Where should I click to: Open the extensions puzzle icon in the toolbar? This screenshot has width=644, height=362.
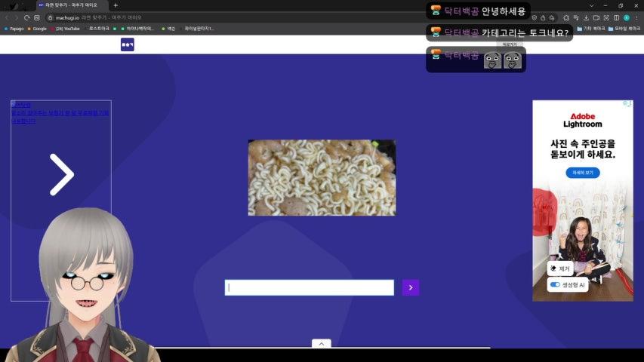click(x=566, y=17)
